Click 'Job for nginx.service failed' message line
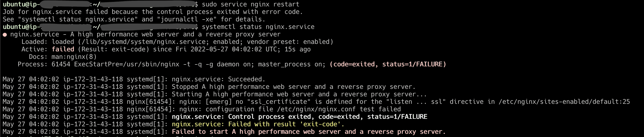Viewport: 644px width, 137px height. (153, 12)
